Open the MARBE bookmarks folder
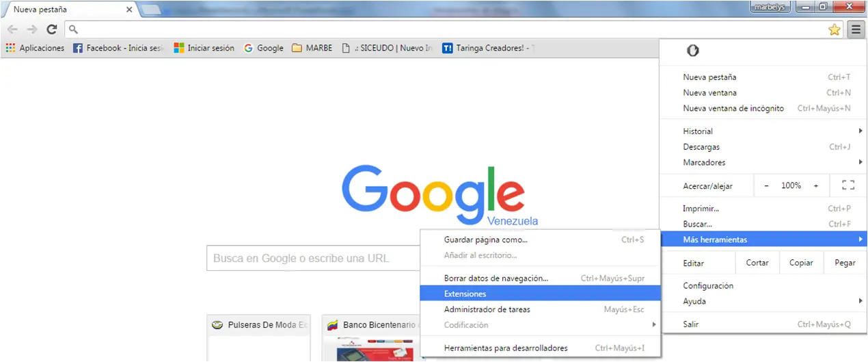The width and height of the screenshot is (868, 362). click(x=312, y=48)
